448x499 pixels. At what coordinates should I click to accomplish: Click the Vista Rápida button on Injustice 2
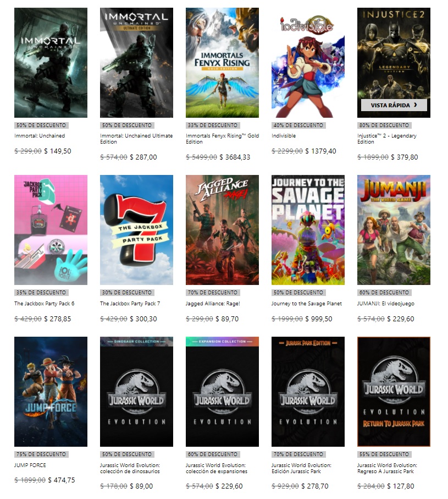pyautogui.click(x=394, y=105)
